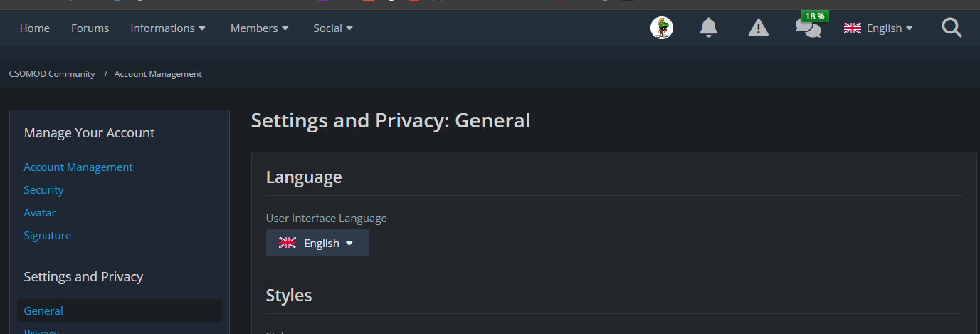Select General under Settings and Privacy
Screen dimensions: 980x334
point(43,311)
